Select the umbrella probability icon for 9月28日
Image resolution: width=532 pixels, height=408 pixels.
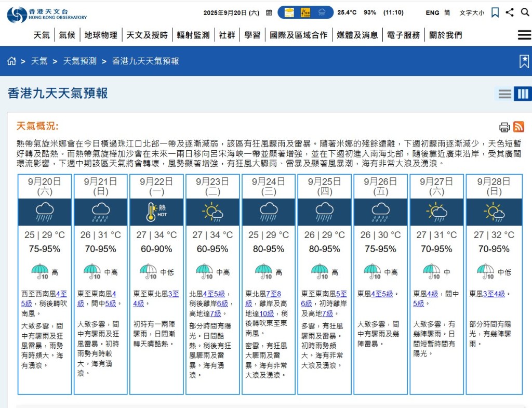point(486,271)
